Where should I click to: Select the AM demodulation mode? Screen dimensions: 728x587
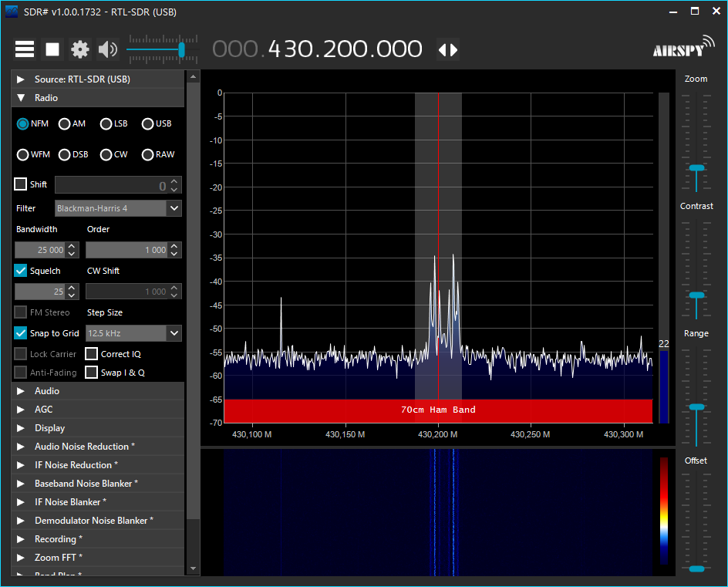pyautogui.click(x=65, y=123)
